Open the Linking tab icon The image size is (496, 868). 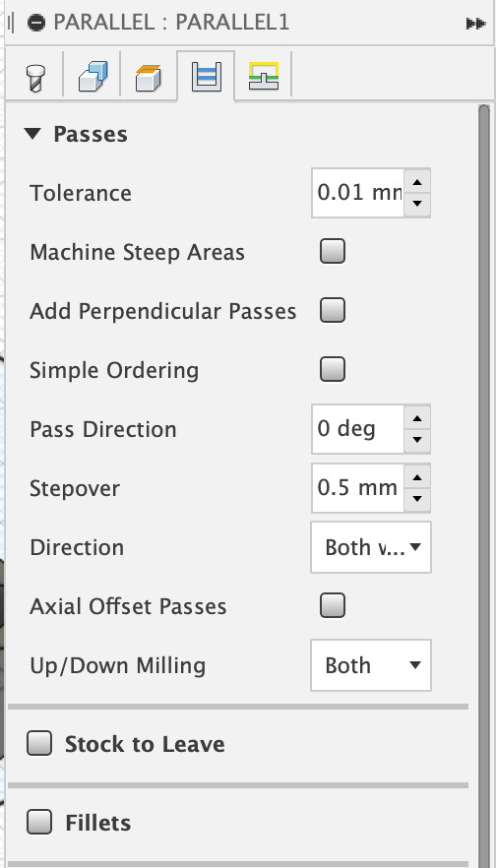tap(264, 76)
